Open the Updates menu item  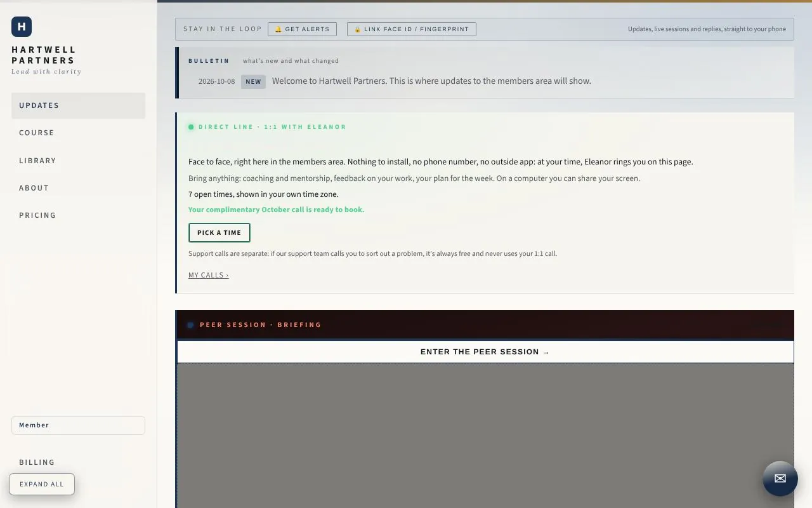point(78,105)
